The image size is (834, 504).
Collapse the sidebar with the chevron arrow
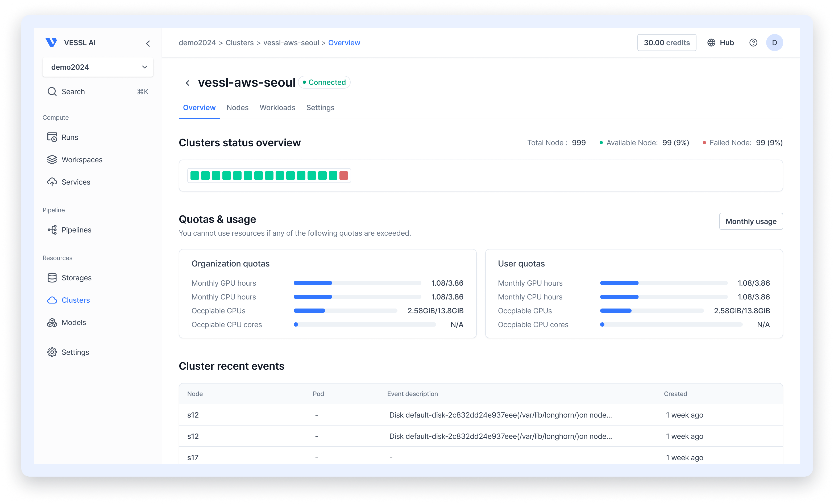coord(148,43)
